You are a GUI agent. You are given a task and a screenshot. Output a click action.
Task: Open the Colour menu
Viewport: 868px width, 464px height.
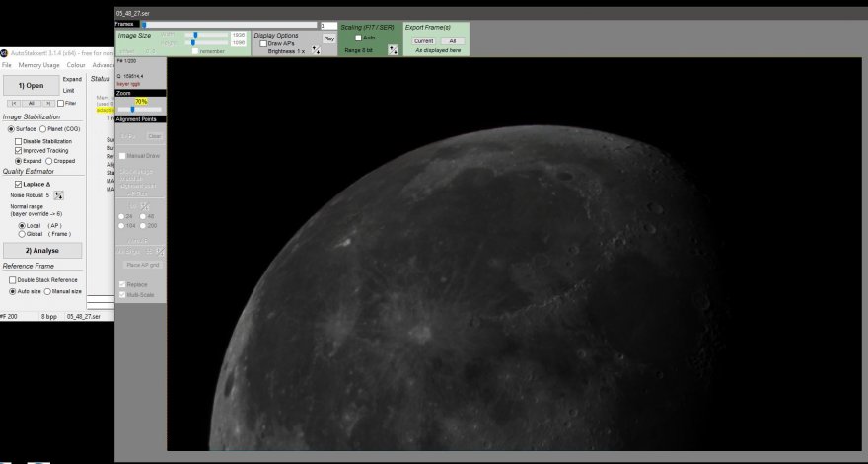[x=76, y=65]
